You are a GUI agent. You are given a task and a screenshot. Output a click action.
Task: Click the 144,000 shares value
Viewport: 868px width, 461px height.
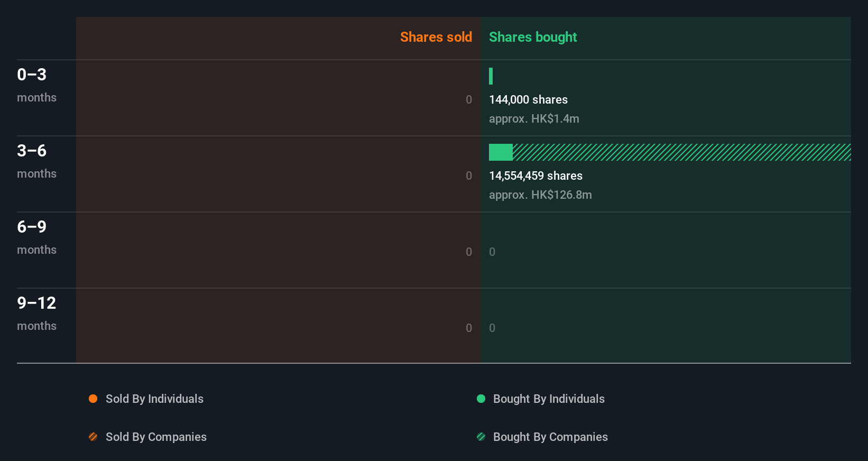coord(528,99)
